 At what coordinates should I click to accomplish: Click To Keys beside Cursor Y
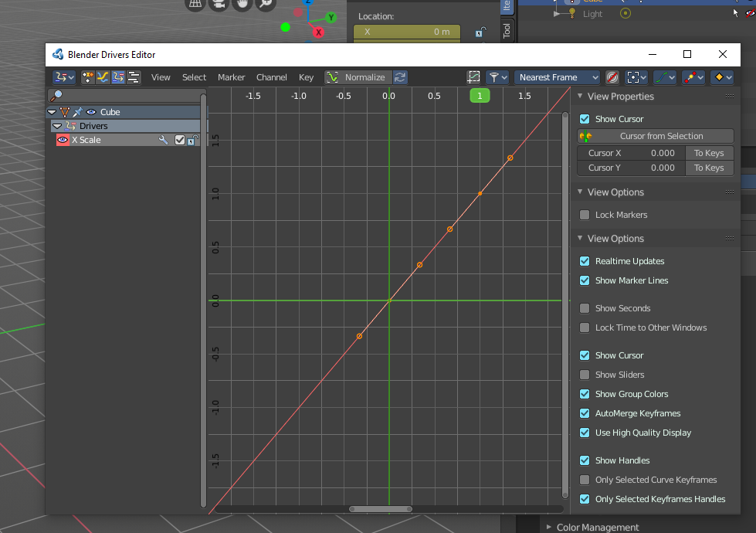point(709,168)
